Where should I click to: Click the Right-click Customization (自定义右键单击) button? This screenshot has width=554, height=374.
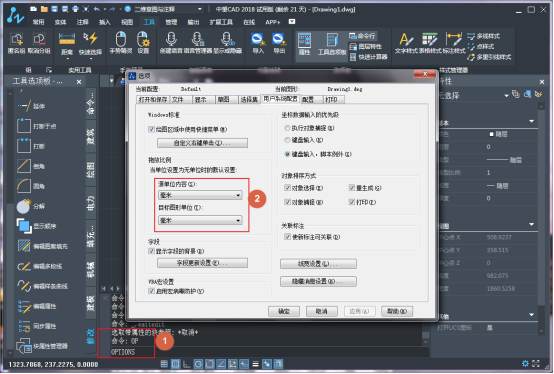click(202, 143)
